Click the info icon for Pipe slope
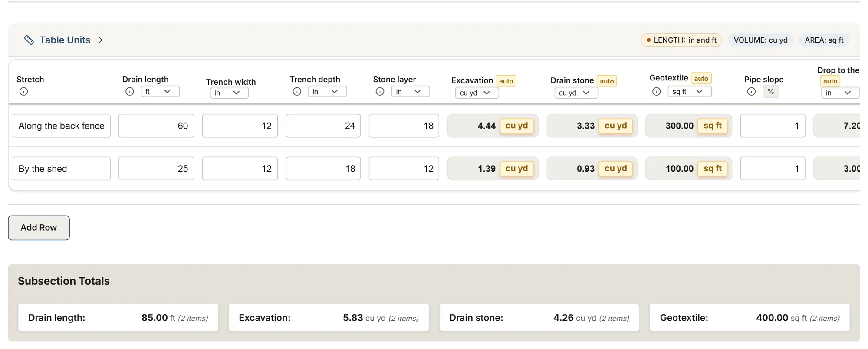 [751, 91]
